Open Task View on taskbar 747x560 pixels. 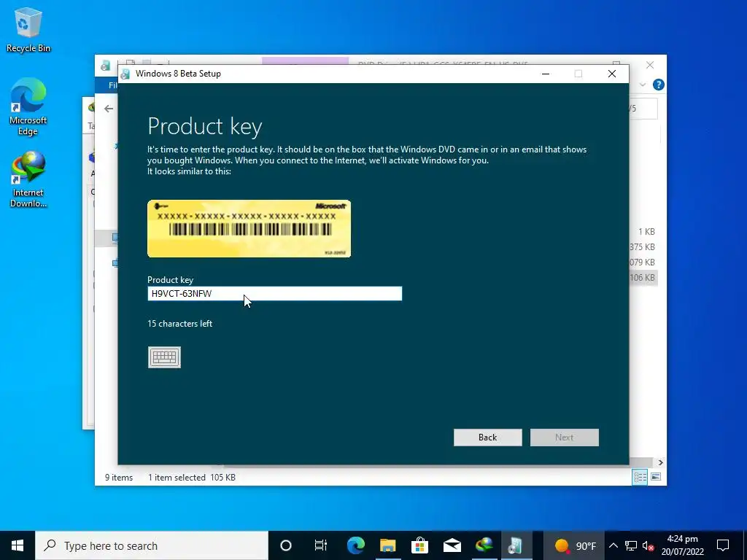321,545
